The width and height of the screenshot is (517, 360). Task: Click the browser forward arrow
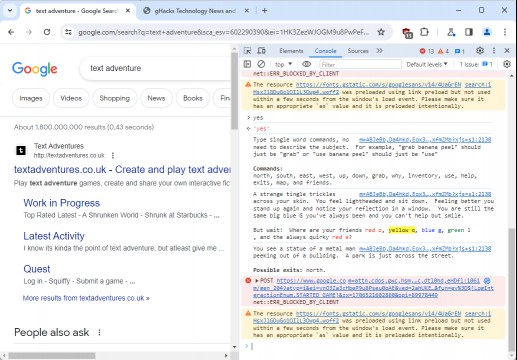point(29,32)
